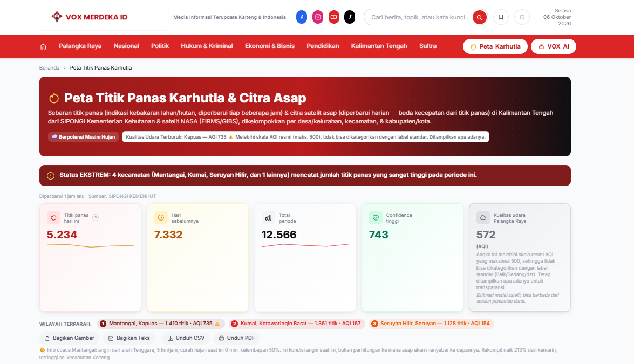Click the clock icon on Hari sebelumnya card

[x=161, y=218]
